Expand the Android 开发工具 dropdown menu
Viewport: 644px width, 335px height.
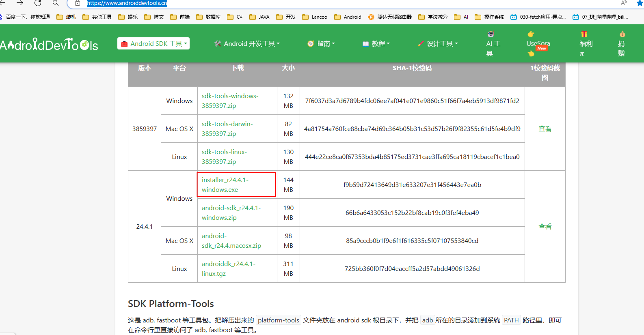(247, 43)
